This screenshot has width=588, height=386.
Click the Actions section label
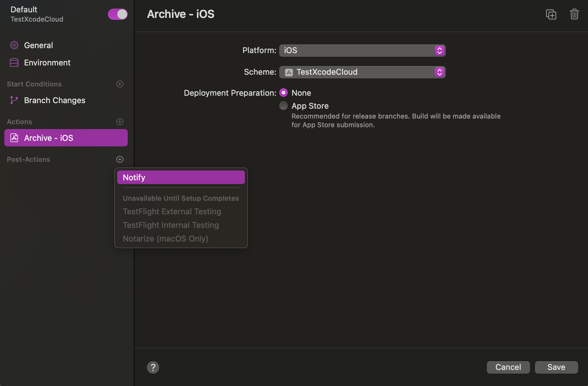[x=19, y=122]
